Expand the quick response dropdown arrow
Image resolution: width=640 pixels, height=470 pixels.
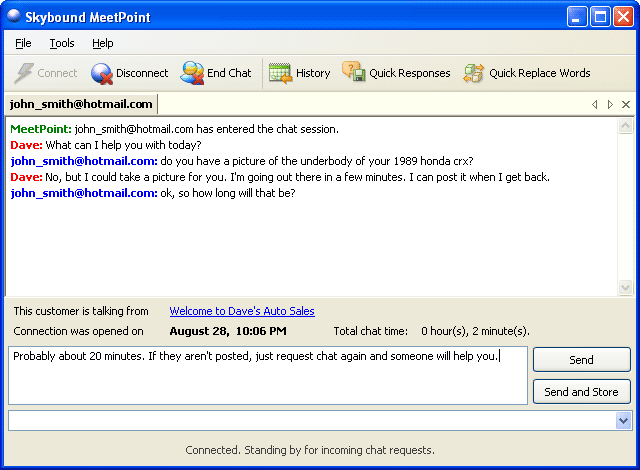[x=623, y=420]
